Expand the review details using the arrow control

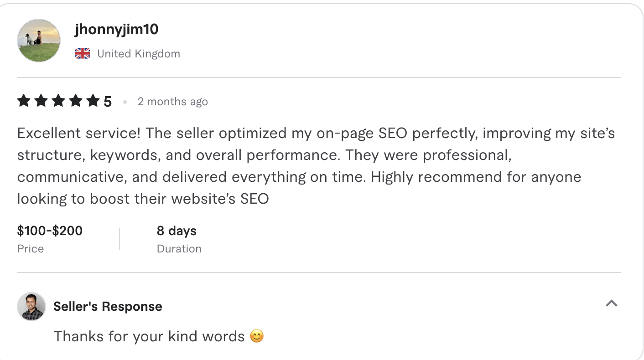[x=612, y=303]
